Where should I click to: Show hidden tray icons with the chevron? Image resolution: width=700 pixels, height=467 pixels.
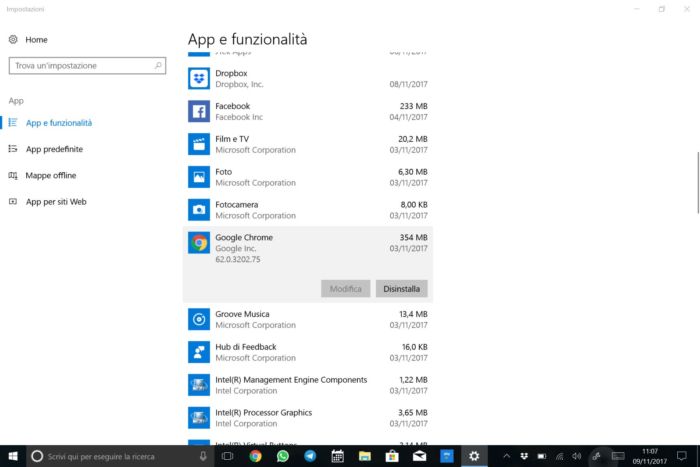coord(506,456)
